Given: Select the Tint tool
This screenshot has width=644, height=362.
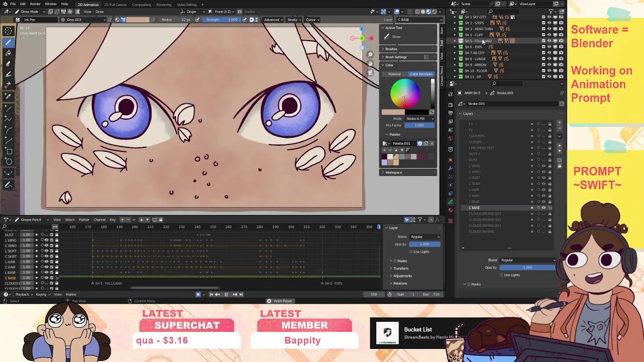Looking at the screenshot, I should [9, 74].
